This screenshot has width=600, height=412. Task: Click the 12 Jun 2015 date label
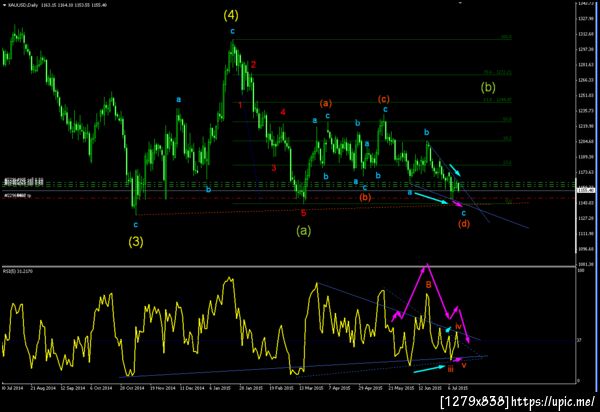coord(430,388)
